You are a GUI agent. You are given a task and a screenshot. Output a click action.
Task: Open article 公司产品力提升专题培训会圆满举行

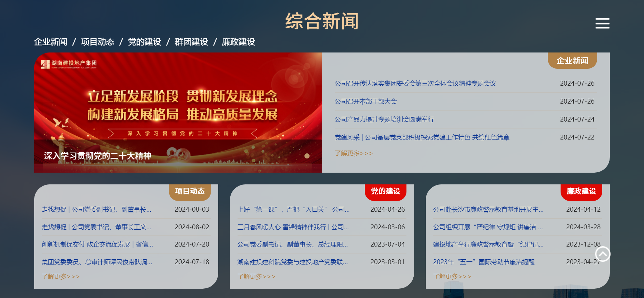point(384,119)
